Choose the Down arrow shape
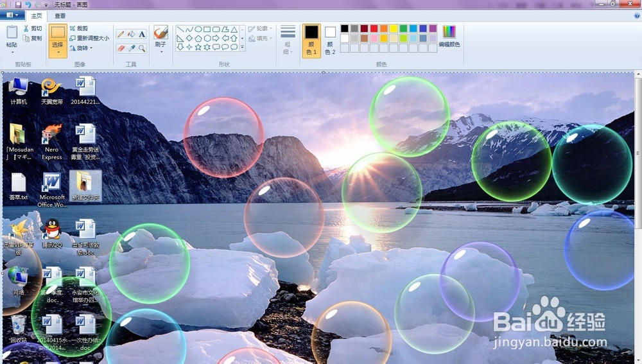 tap(180, 47)
